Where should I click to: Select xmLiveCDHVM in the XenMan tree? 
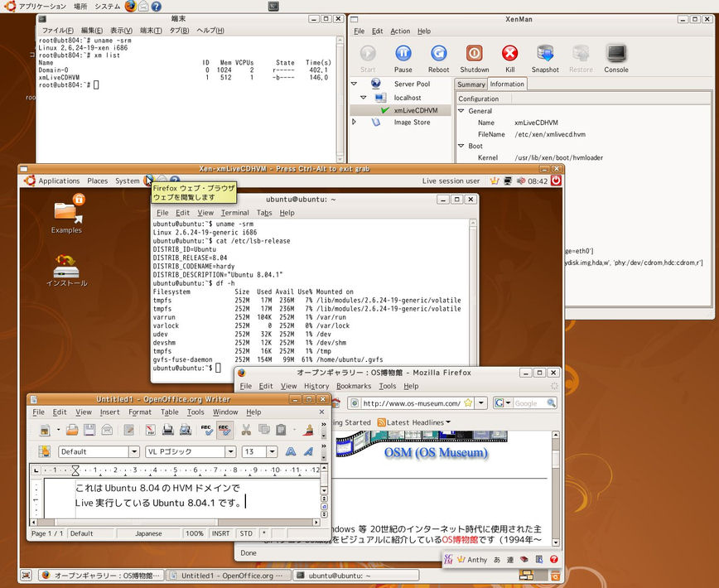(x=416, y=110)
